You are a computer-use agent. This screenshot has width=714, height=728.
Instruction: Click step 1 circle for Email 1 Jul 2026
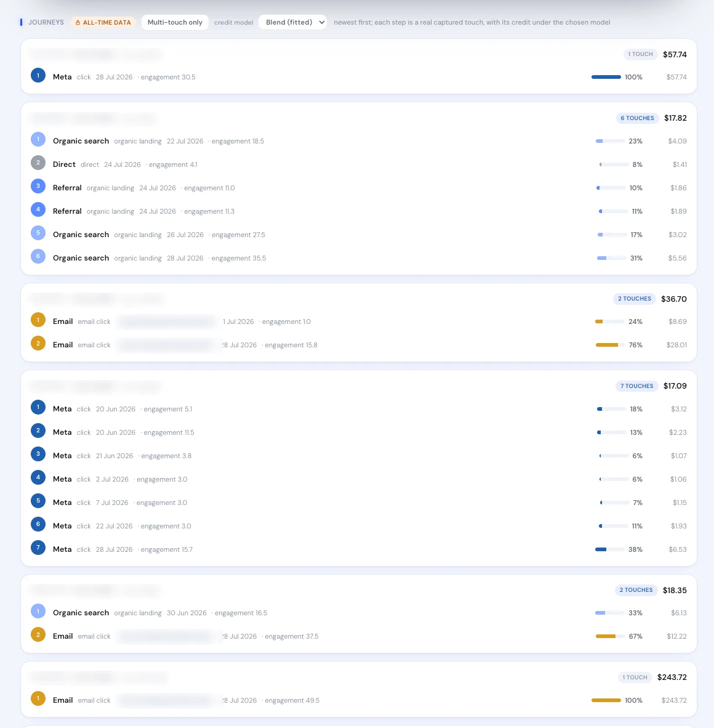[x=38, y=320]
